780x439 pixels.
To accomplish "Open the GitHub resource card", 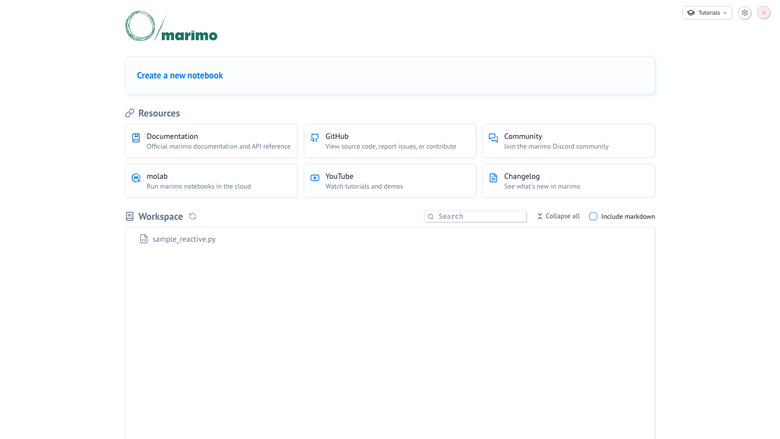I will 390,141.
